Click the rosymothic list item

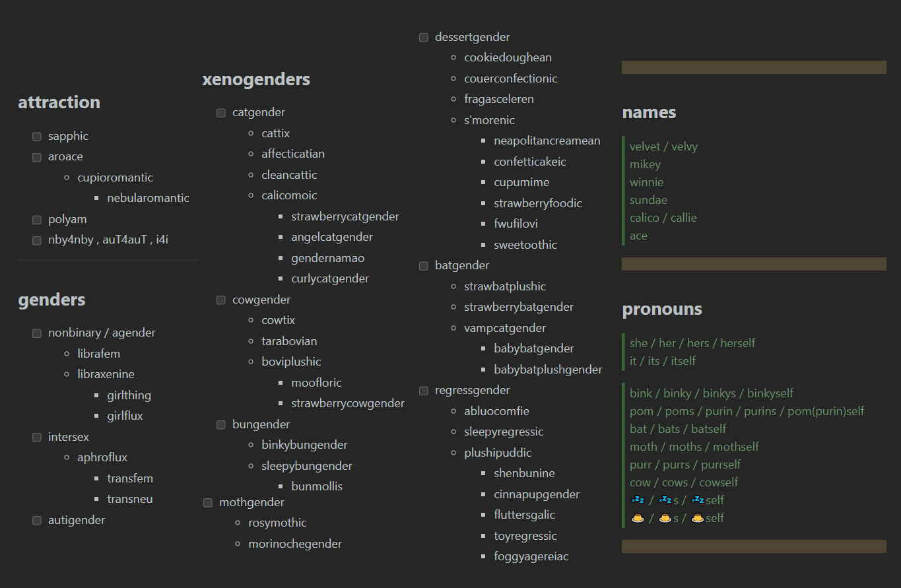[277, 523]
